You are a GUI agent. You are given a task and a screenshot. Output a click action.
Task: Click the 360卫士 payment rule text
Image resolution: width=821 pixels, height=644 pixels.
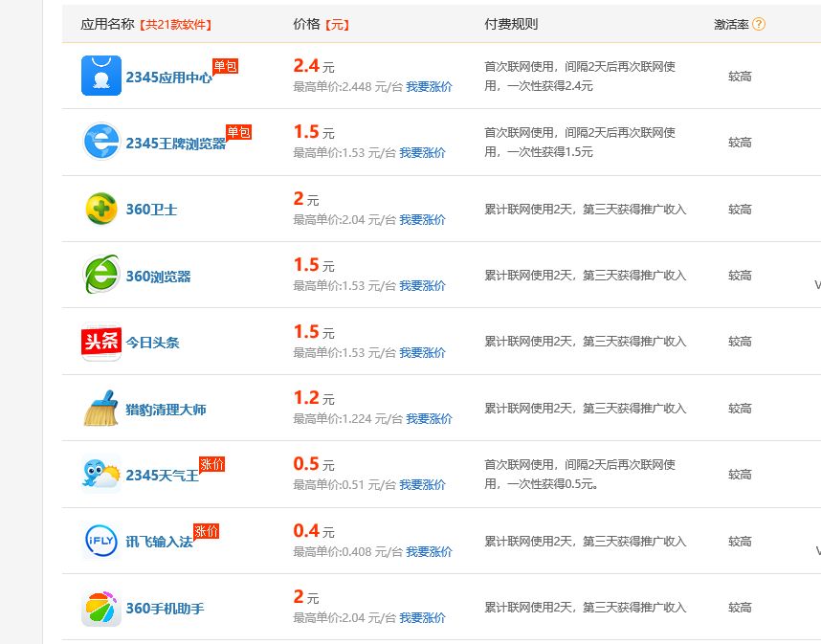[585, 210]
